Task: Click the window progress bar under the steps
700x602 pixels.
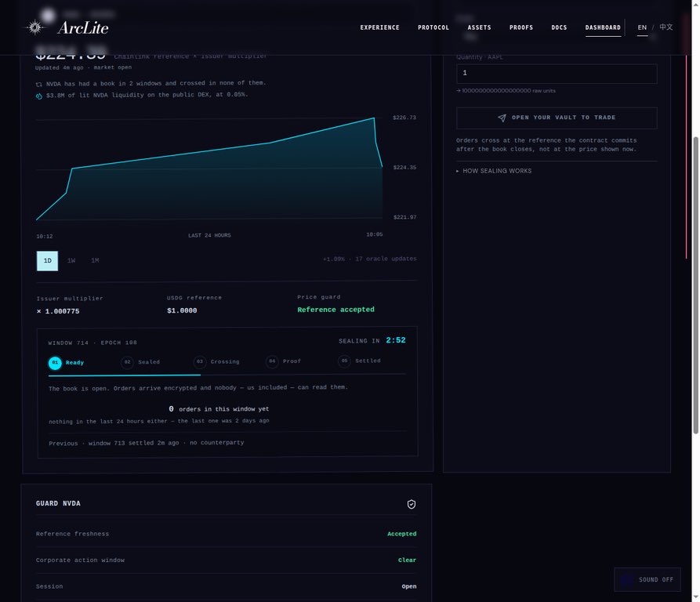Action: coord(227,375)
